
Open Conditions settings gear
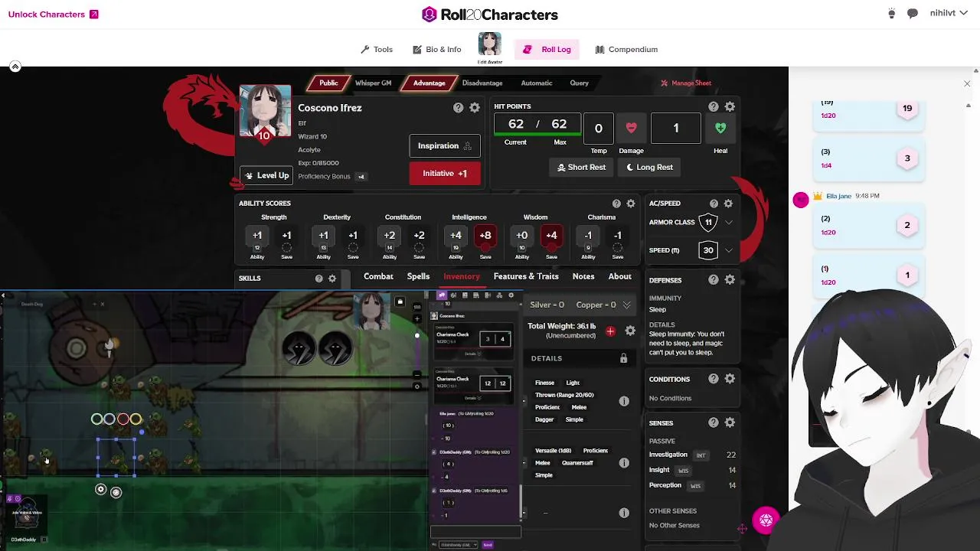click(x=730, y=379)
